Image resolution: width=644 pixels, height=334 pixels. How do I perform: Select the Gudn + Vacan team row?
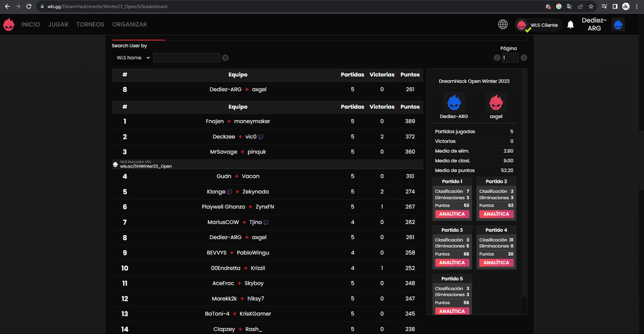(x=267, y=176)
